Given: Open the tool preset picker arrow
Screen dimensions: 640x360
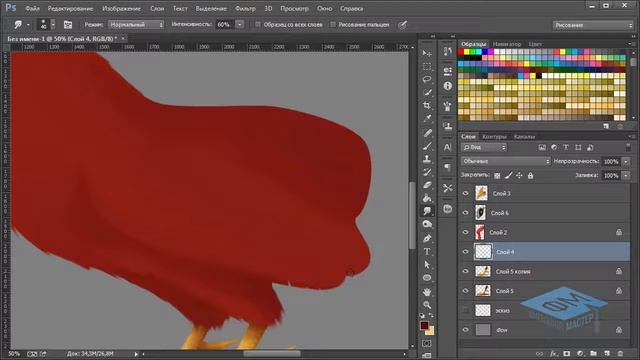Looking at the screenshot, I should [28, 25].
